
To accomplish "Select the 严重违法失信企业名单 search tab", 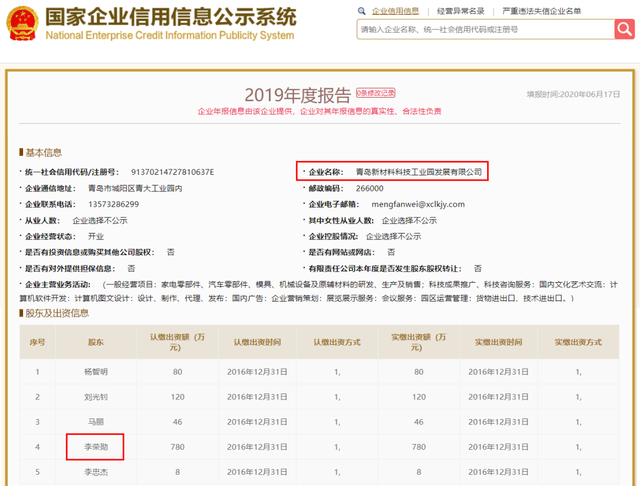I will tap(555, 11).
